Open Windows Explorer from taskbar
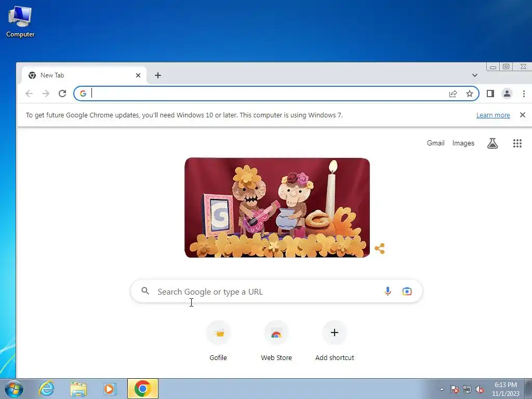The width and height of the screenshot is (532, 399). 78,389
